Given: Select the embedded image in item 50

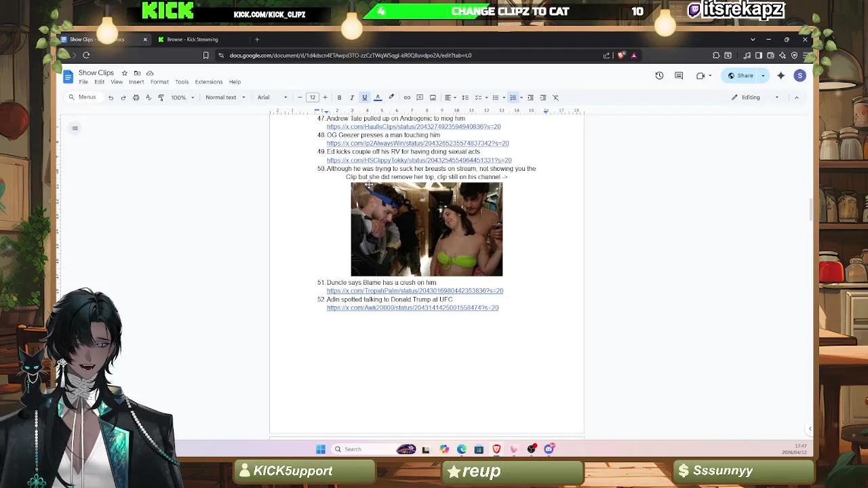Looking at the screenshot, I should (x=427, y=229).
